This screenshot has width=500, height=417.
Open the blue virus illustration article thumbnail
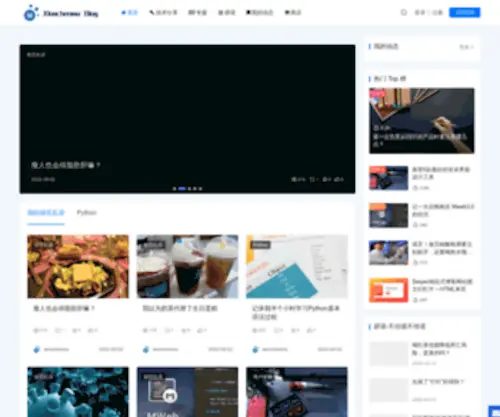coord(78,392)
